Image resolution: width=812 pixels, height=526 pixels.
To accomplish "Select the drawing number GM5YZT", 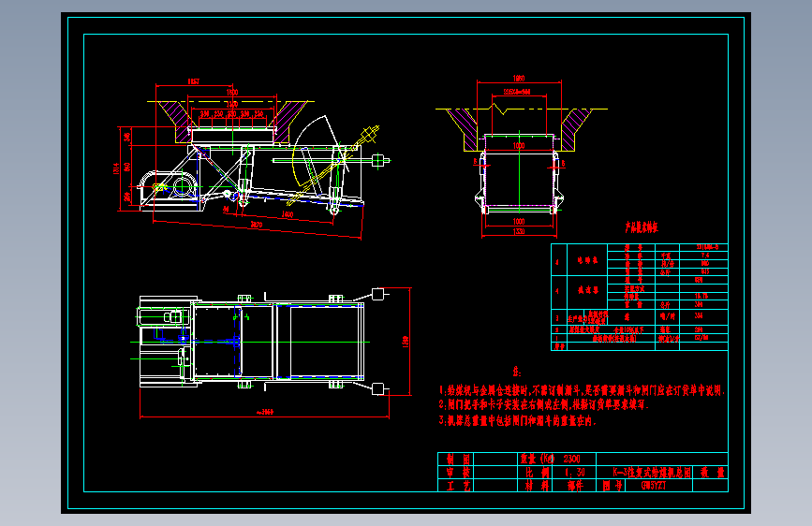I will coord(654,486).
